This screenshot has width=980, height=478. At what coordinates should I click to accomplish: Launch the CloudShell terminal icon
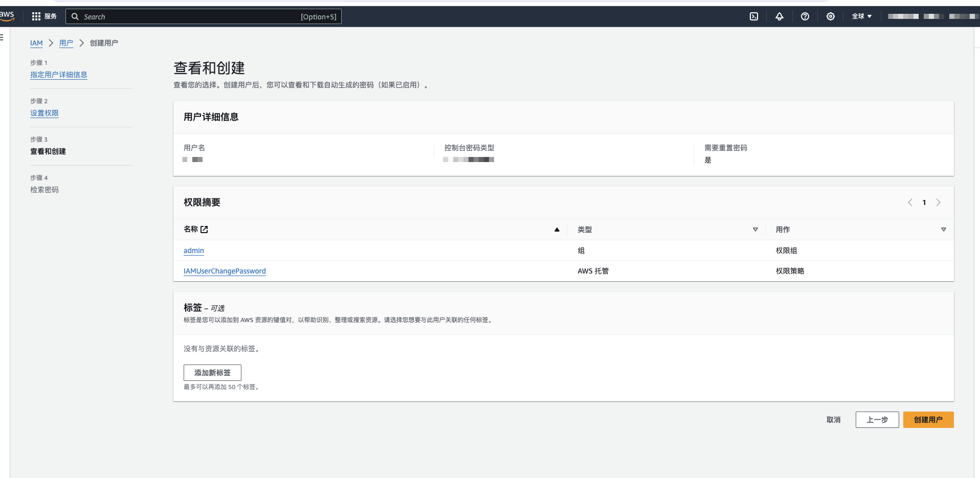click(754, 16)
